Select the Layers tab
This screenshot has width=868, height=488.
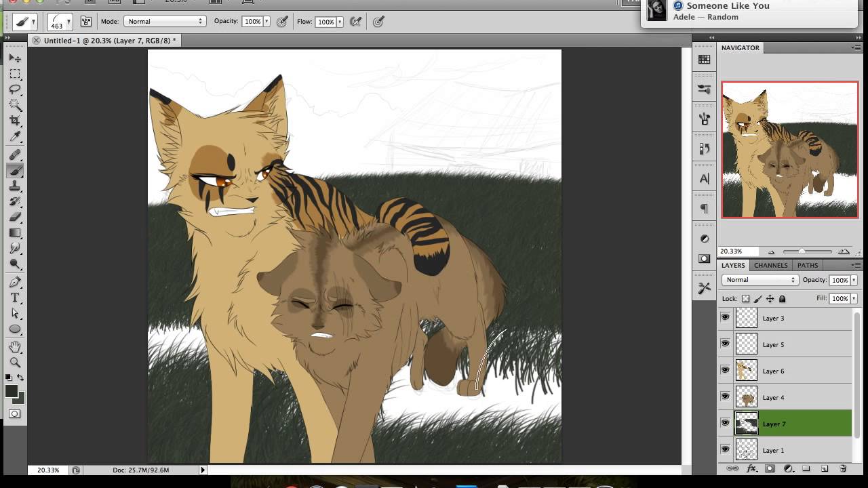pyautogui.click(x=733, y=265)
